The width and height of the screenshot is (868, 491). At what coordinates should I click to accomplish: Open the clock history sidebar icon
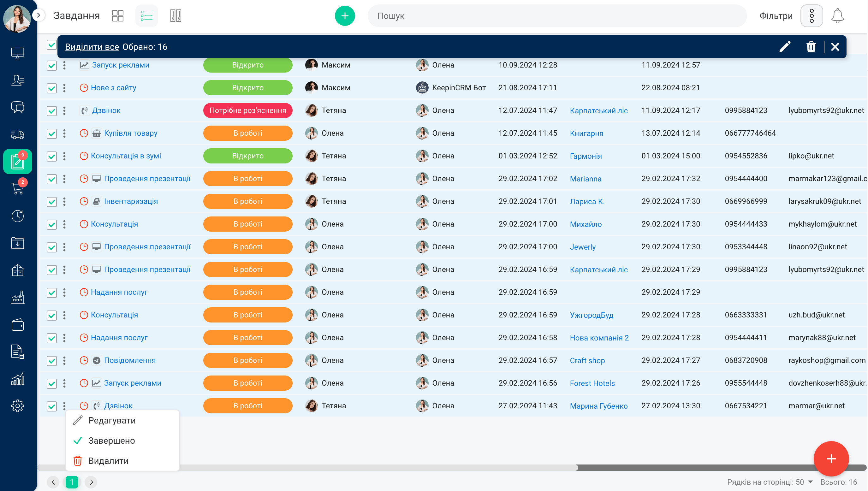click(x=18, y=216)
